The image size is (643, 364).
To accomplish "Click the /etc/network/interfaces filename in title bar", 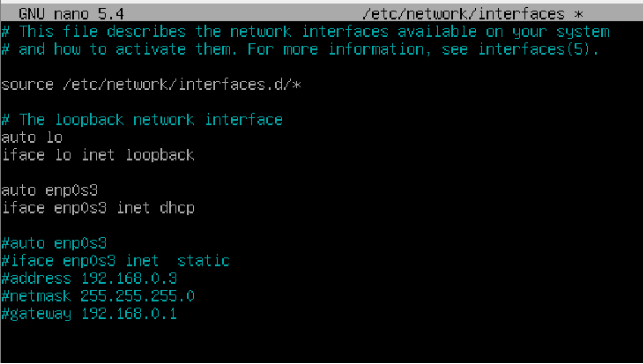I will coord(463,14).
